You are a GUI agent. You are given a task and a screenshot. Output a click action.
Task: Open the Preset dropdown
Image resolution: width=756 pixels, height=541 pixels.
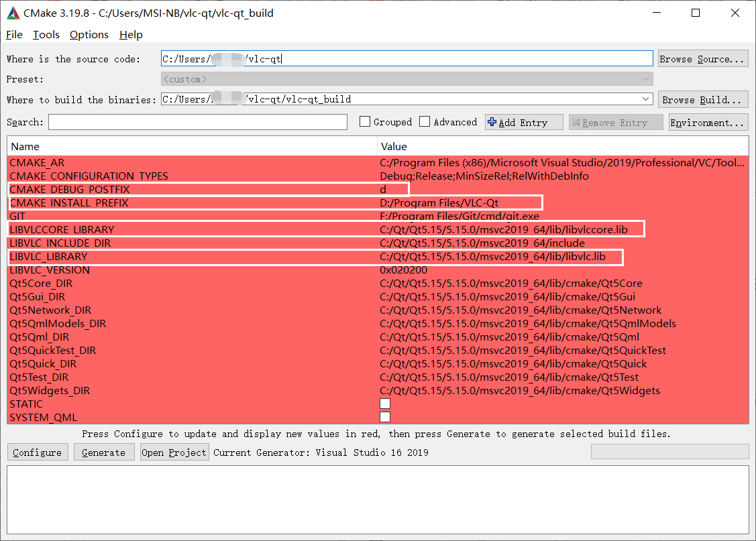pyautogui.click(x=645, y=78)
